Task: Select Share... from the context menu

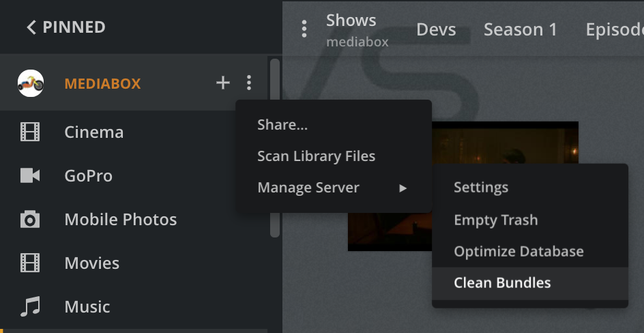Action: 282,125
